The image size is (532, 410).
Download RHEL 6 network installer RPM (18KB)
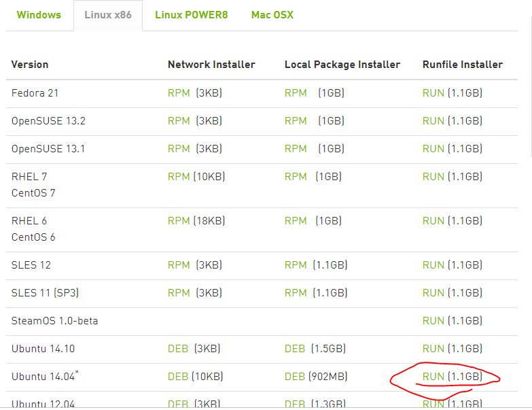(x=179, y=220)
